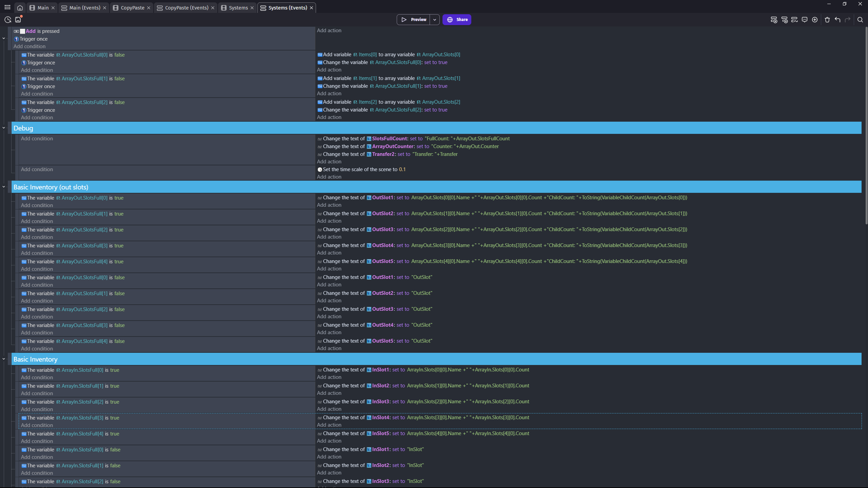Open the Preview options dropdown arrow
This screenshot has width=868, height=488.
point(435,20)
